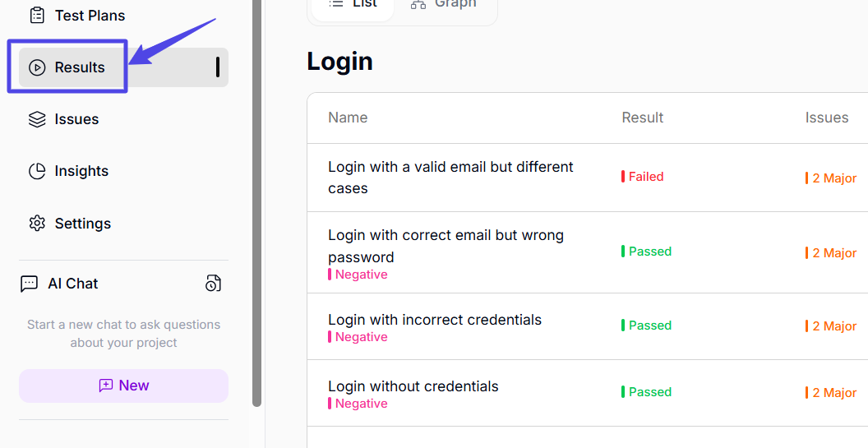Open the Insights page

tap(81, 171)
